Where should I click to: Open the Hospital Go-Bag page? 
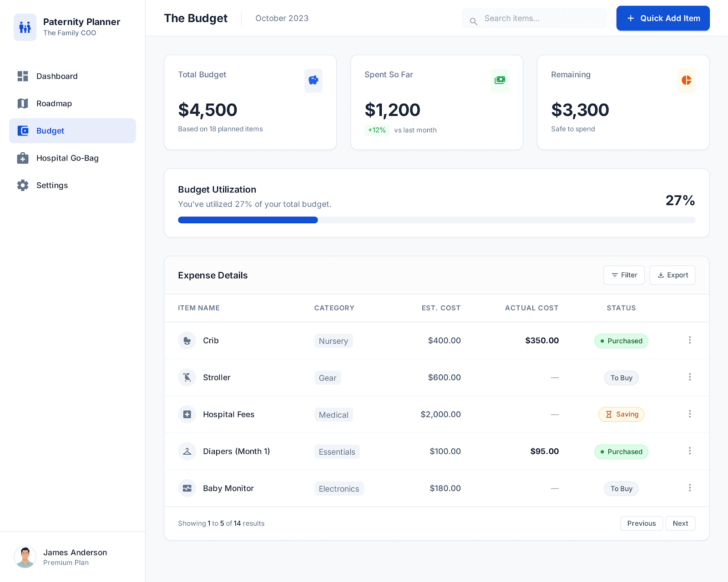[x=67, y=158]
